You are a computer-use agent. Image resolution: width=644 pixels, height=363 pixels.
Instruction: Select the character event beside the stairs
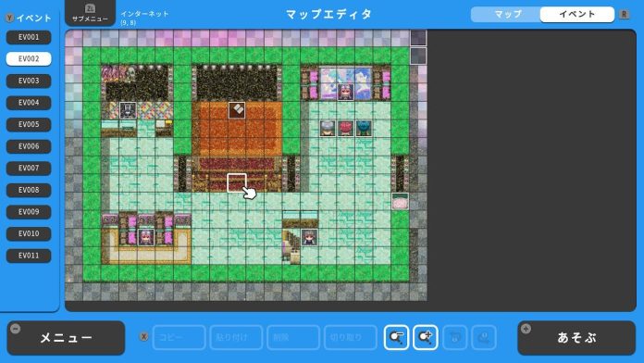click(x=309, y=237)
